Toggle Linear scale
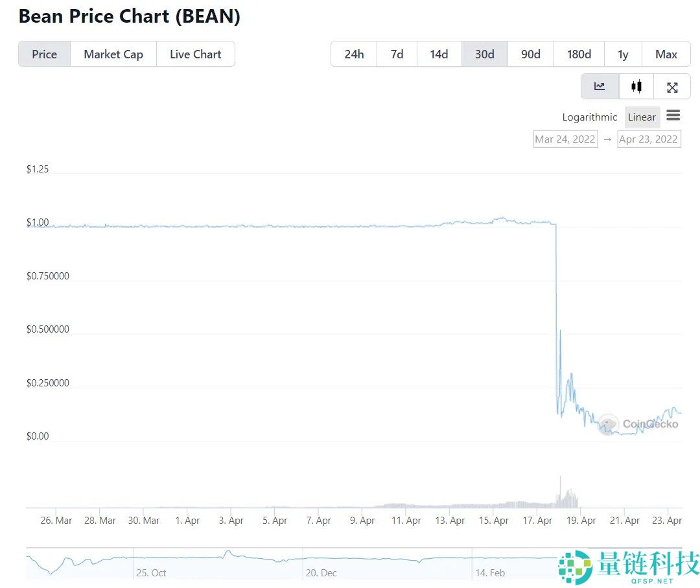The width and height of the screenshot is (700, 588). pyautogui.click(x=642, y=117)
